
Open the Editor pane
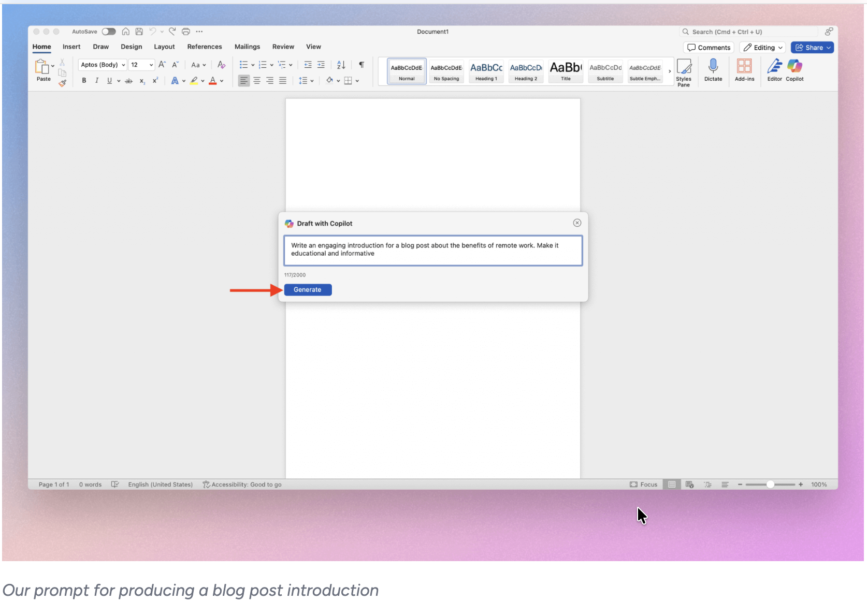point(774,67)
